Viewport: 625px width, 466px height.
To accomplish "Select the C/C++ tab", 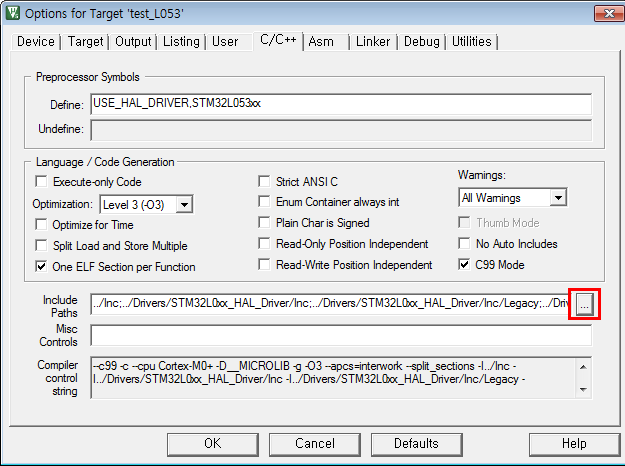I will click(278, 40).
